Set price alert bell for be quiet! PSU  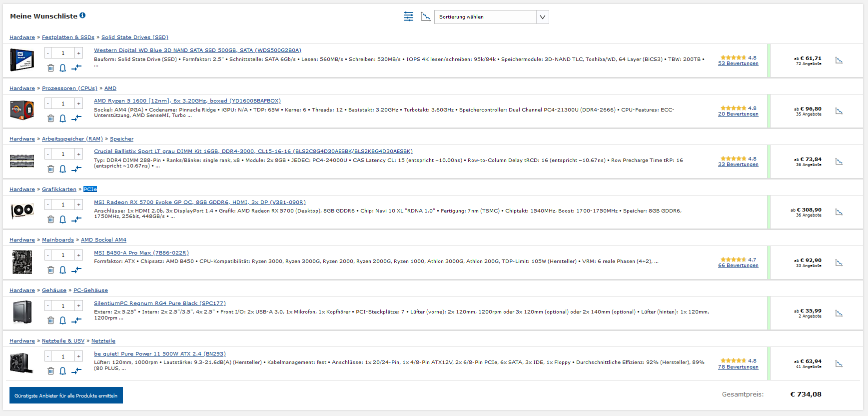63,371
